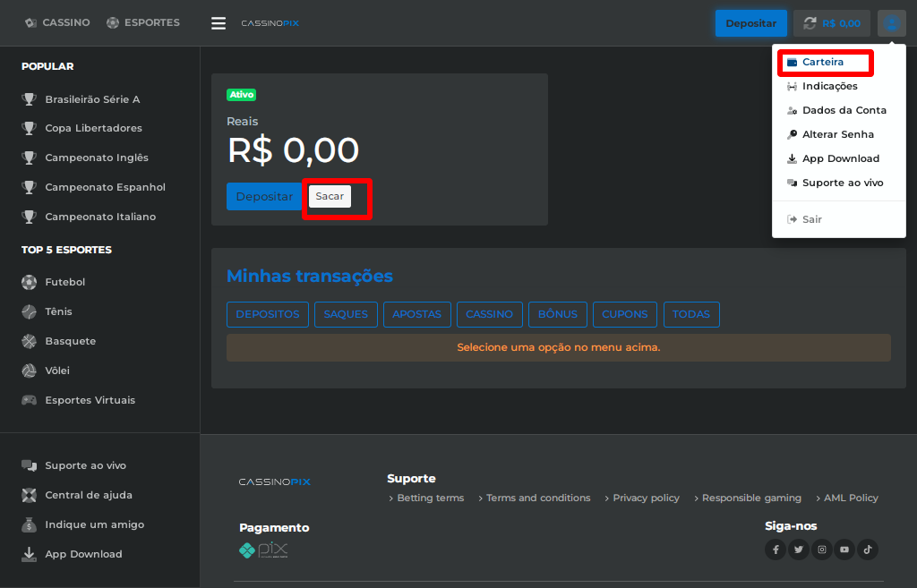Select Sair to log out

click(811, 219)
